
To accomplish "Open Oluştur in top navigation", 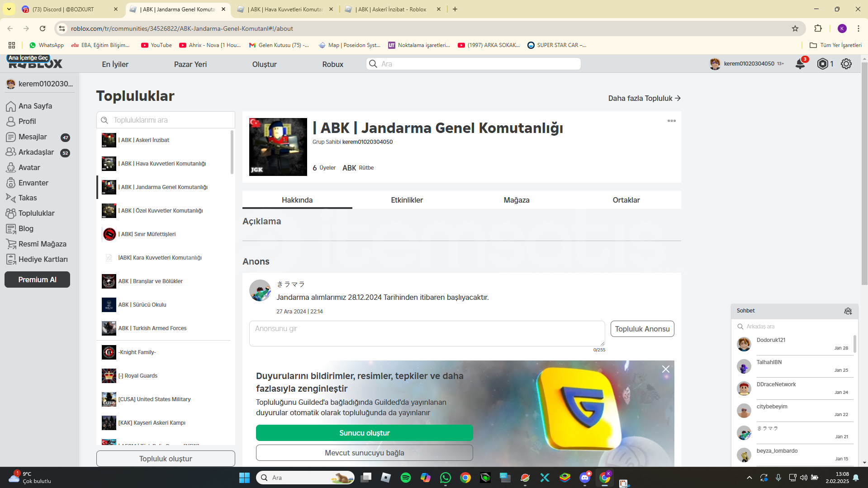I will point(264,64).
